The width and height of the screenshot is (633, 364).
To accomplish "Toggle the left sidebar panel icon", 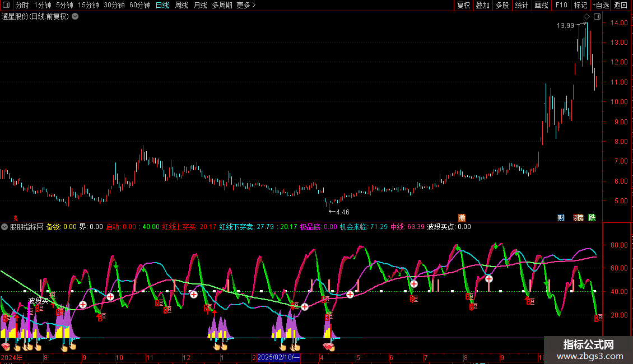I will [x=6, y=6].
